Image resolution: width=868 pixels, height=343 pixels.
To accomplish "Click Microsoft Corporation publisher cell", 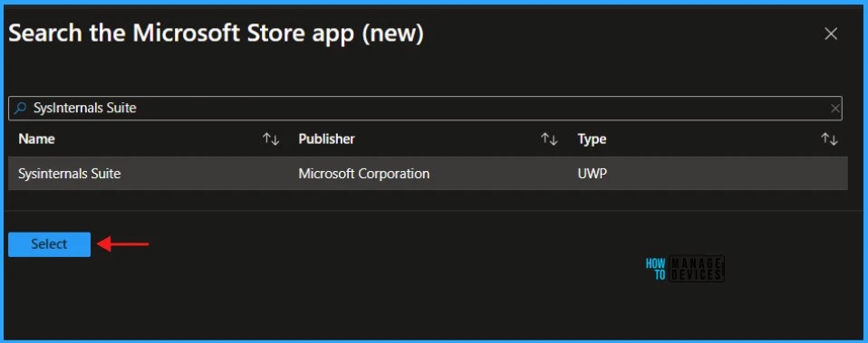I will 363,174.
